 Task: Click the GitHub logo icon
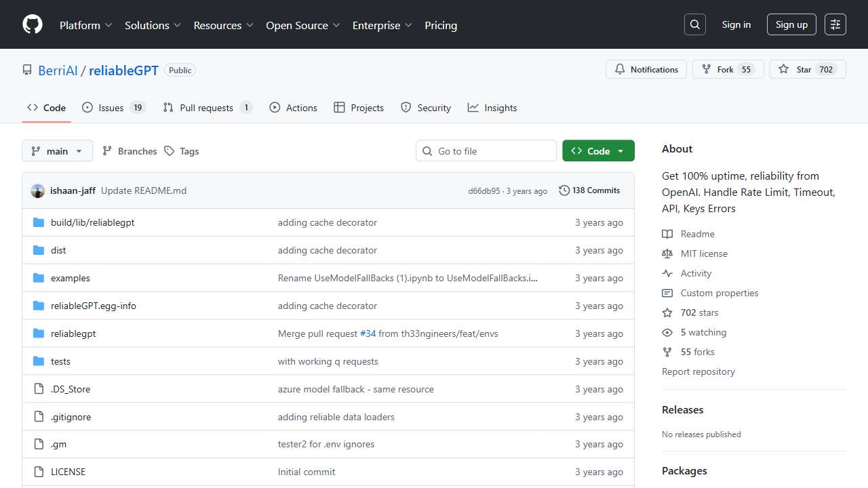click(x=32, y=24)
